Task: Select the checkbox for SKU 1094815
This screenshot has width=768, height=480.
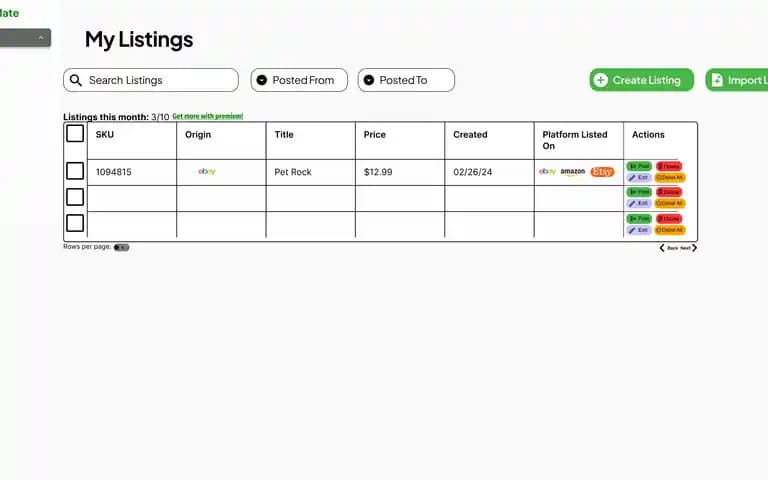Action: (x=75, y=171)
